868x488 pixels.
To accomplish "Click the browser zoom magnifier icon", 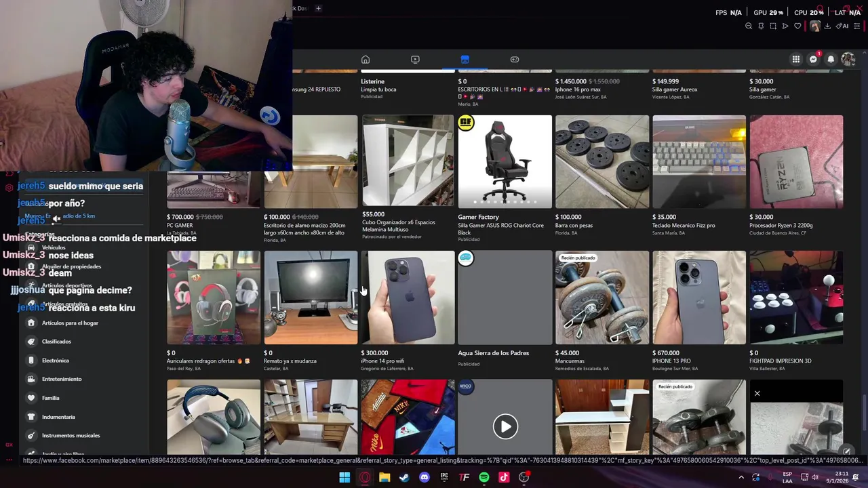I will point(748,26).
